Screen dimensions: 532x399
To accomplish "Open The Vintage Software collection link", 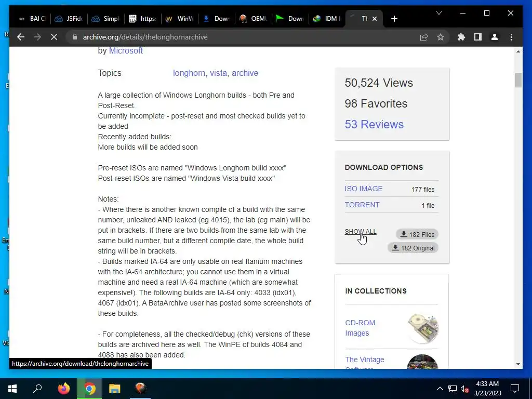I will pos(364,362).
